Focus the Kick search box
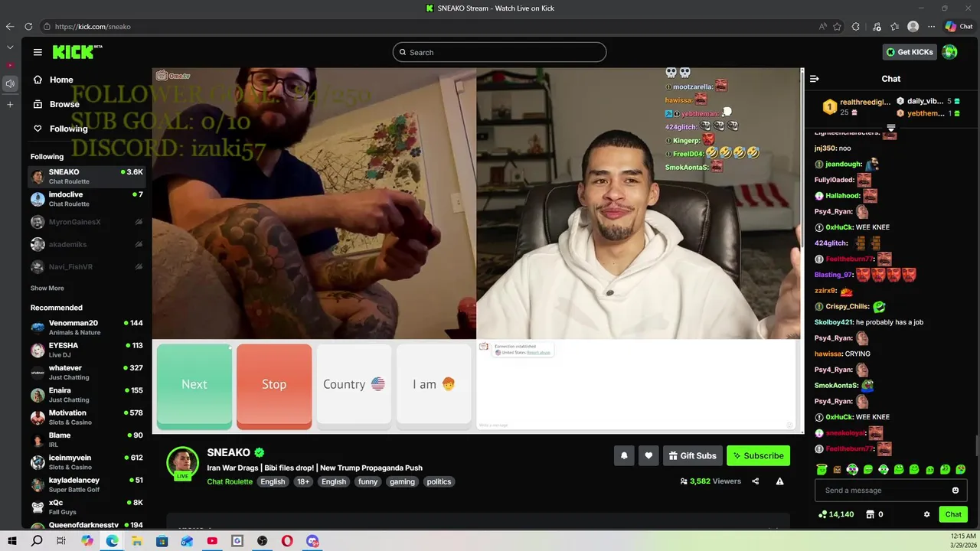The image size is (980, 551). pyautogui.click(x=499, y=52)
